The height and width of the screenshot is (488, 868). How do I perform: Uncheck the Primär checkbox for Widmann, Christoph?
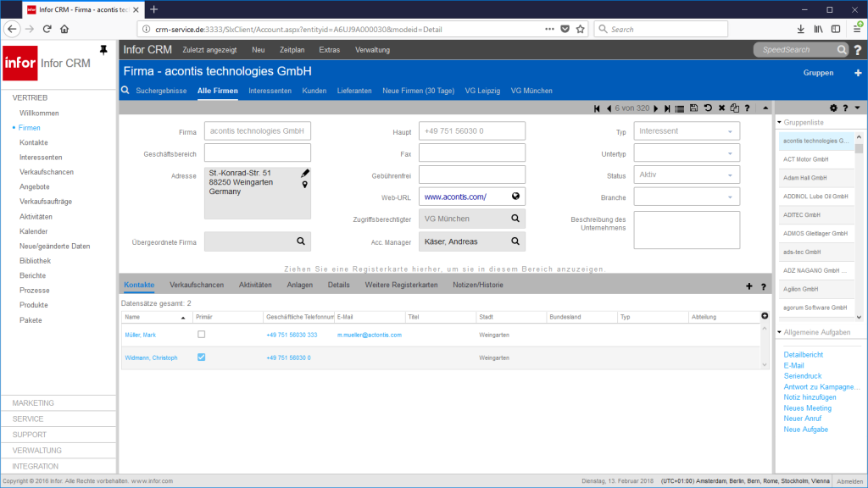[x=200, y=357]
